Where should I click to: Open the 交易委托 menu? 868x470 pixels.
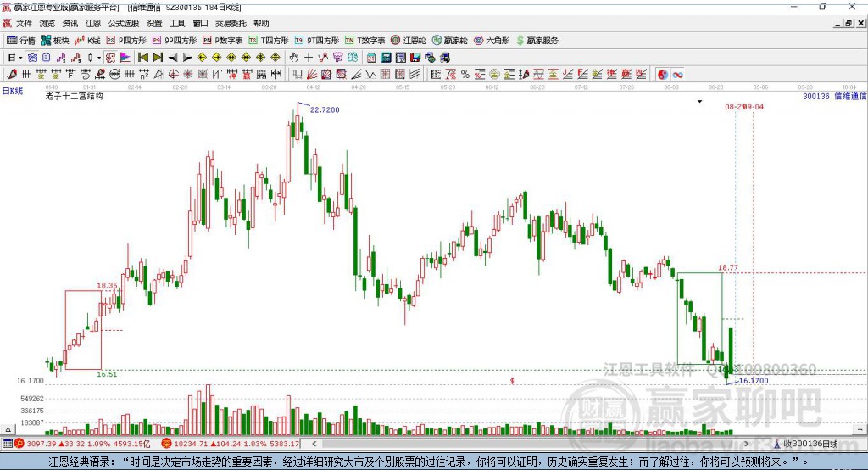pos(231,23)
